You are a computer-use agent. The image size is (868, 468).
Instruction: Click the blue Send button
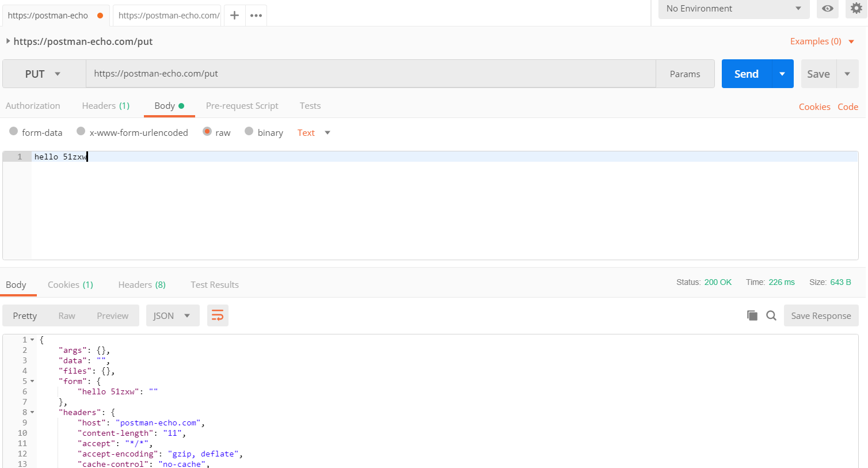tap(747, 74)
